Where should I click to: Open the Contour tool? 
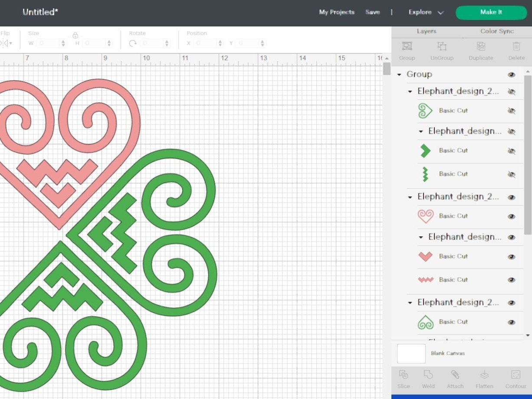point(516,379)
